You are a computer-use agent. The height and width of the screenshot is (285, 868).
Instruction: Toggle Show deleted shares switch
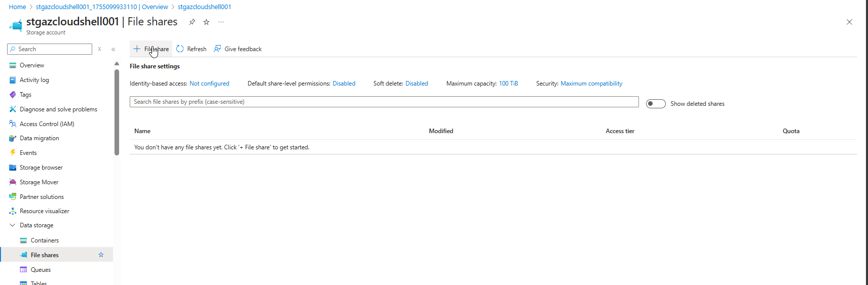tap(656, 104)
